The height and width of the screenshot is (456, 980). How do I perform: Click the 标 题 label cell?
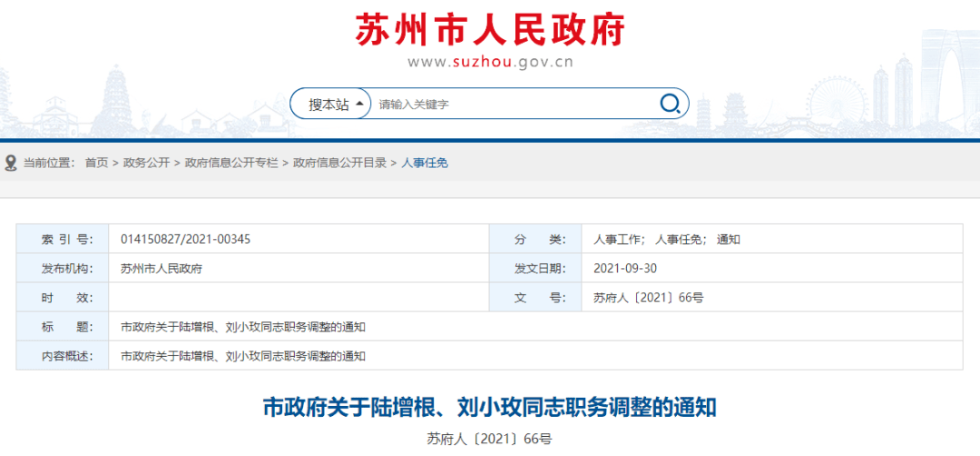[x=63, y=326]
